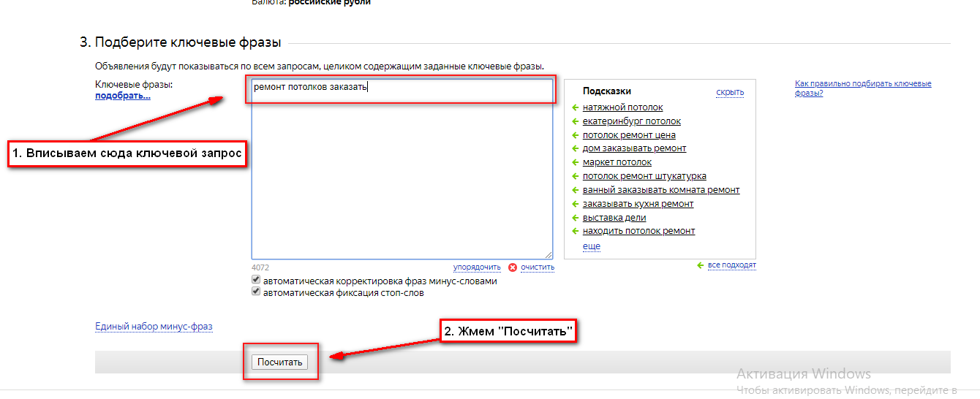980x399 pixels.
Task: Click green arrow beside 'потолок ремонт цена'
Action: 576,135
